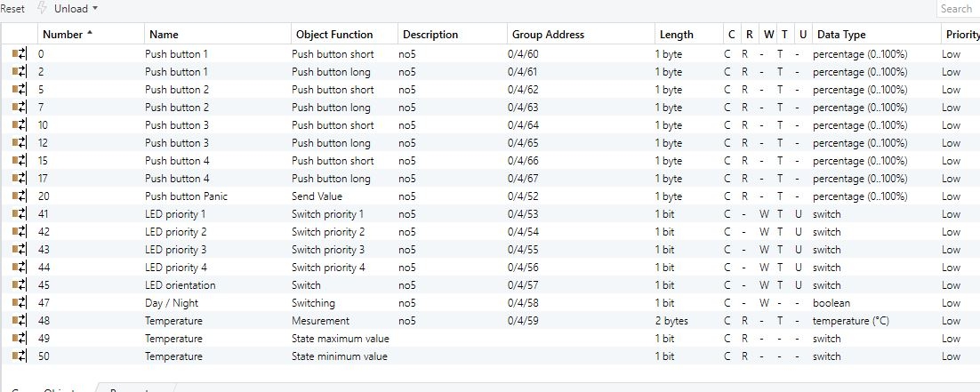
Task: Click the group object icon for number 0
Action: coord(20,54)
